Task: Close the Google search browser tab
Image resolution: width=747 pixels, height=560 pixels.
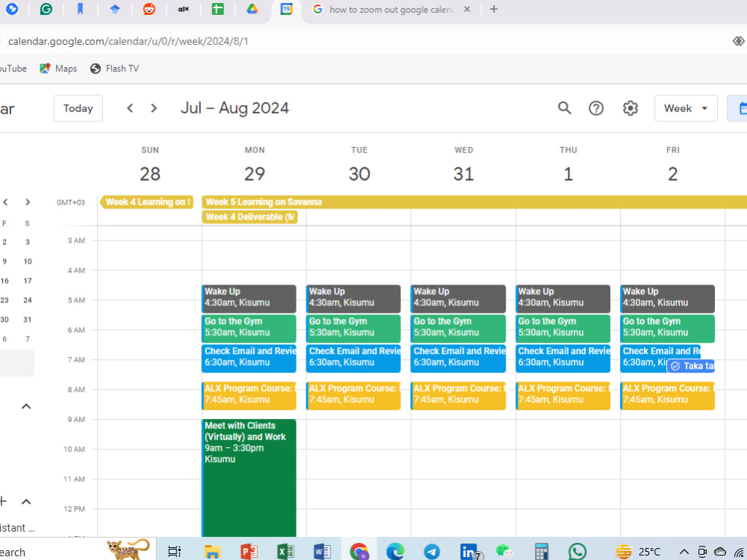Action: [x=468, y=9]
